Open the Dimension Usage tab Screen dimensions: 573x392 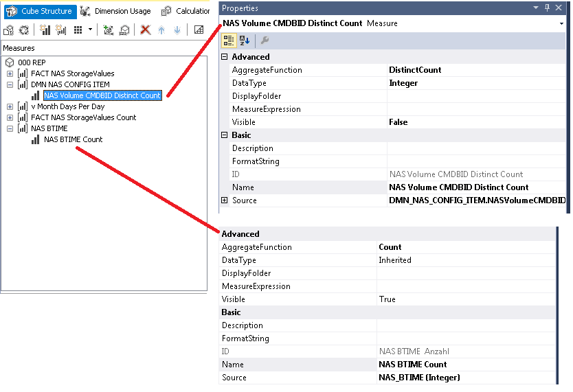pyautogui.click(x=115, y=11)
